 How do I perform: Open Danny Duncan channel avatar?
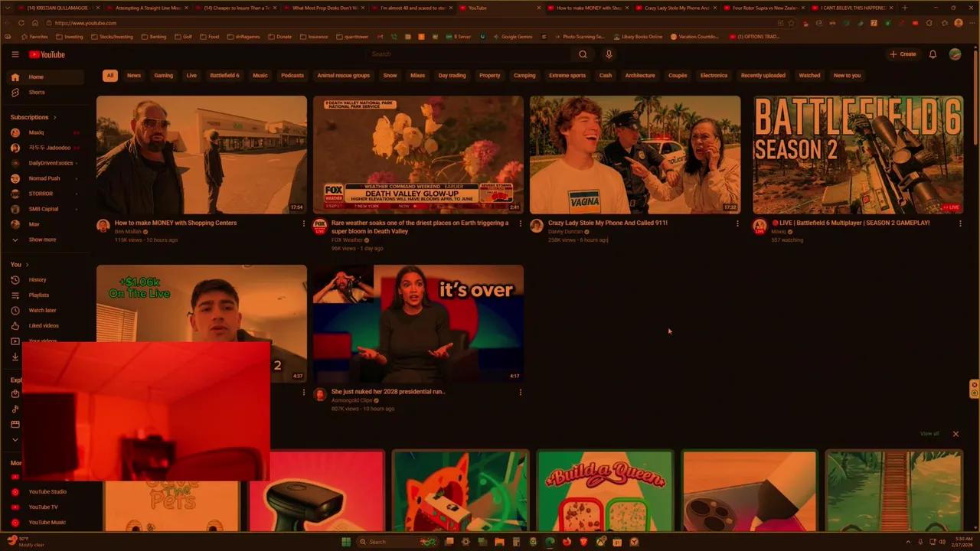(x=537, y=225)
